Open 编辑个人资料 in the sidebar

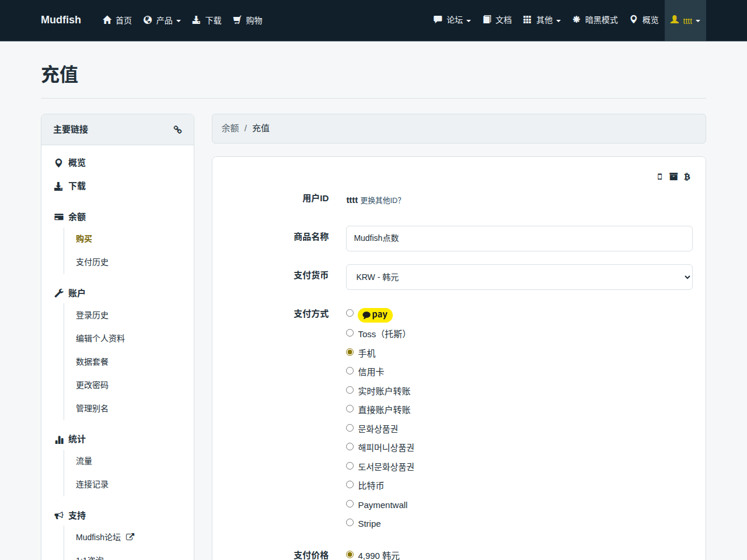tap(100, 339)
